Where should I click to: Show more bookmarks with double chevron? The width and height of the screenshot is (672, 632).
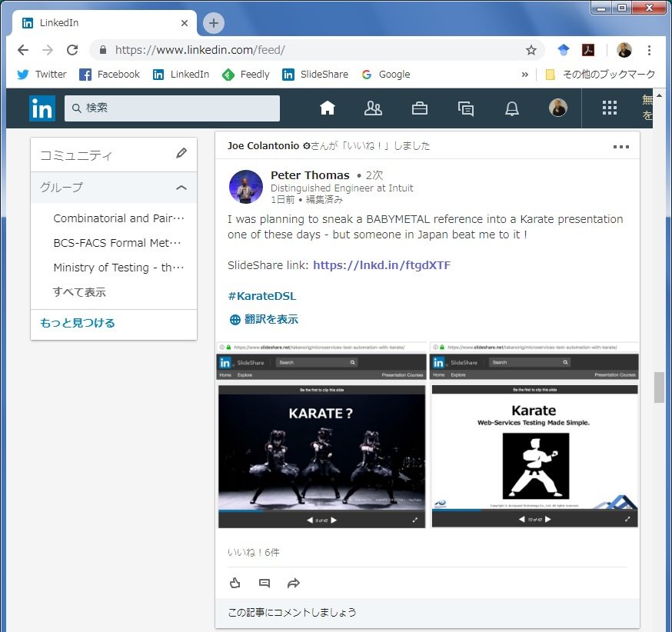pyautogui.click(x=524, y=75)
